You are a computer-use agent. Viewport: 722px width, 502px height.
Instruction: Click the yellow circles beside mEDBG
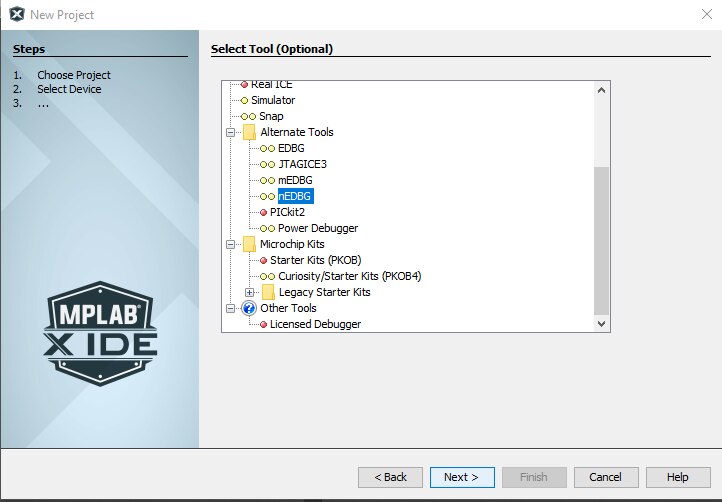pos(267,181)
